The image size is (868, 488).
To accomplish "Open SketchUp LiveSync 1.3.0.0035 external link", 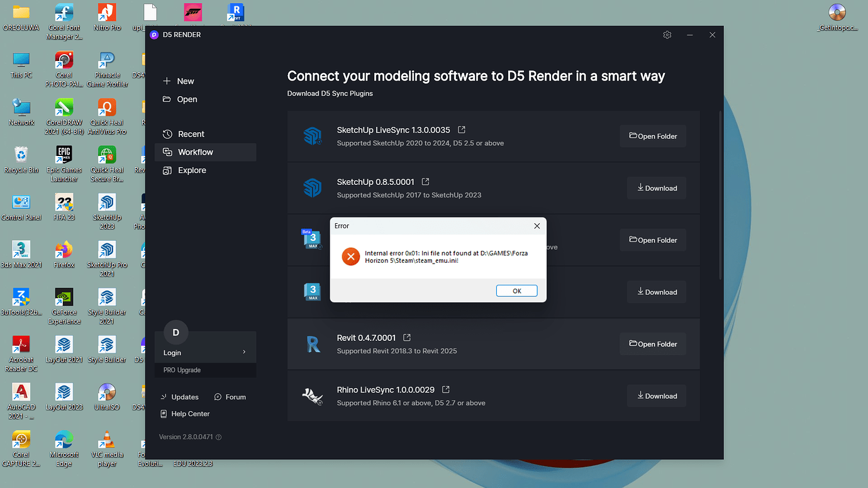I will pos(461,129).
